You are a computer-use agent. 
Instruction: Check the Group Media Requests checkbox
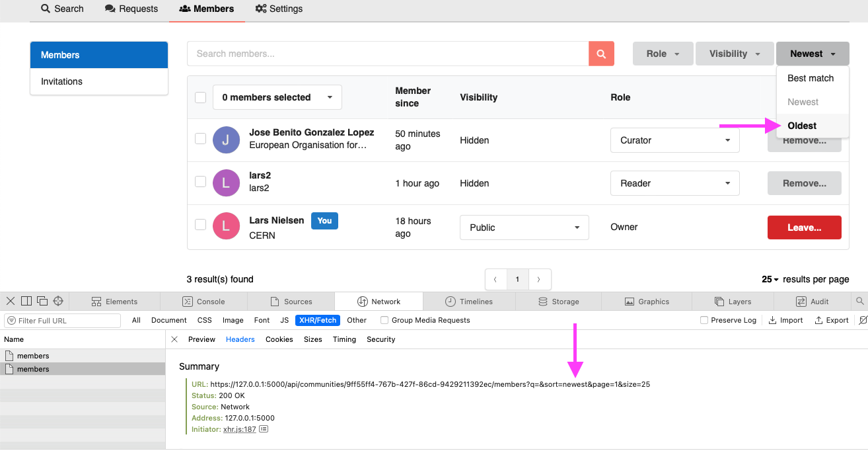tap(384, 320)
